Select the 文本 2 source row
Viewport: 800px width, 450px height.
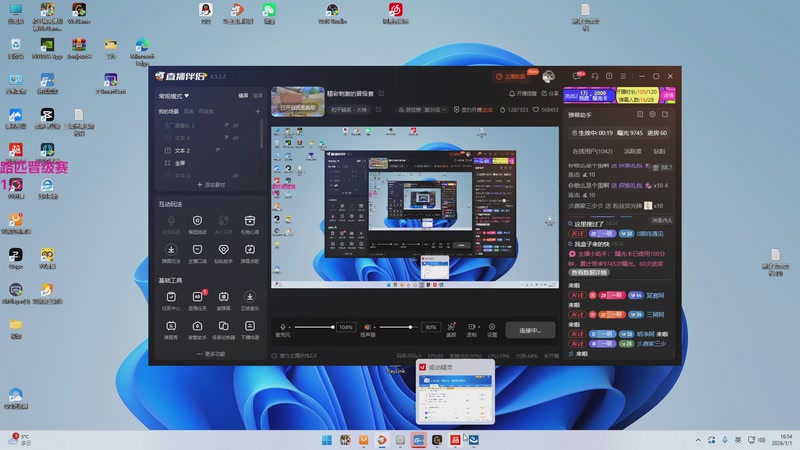tap(210, 151)
